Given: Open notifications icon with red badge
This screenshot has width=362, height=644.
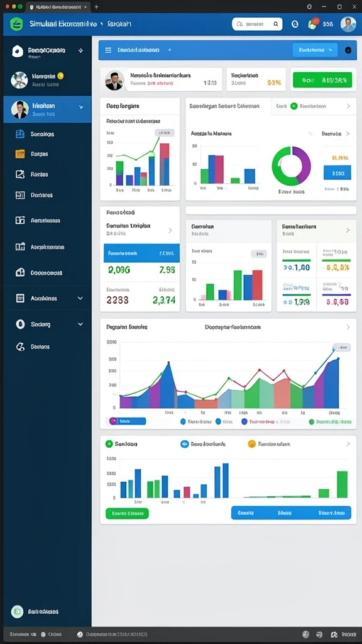Looking at the screenshot, I should click(313, 23).
